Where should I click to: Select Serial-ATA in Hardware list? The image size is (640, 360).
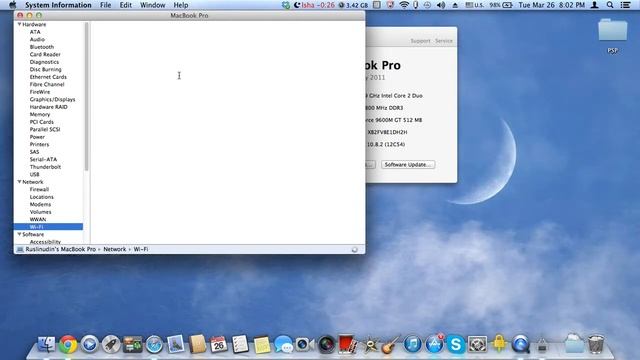(x=43, y=159)
